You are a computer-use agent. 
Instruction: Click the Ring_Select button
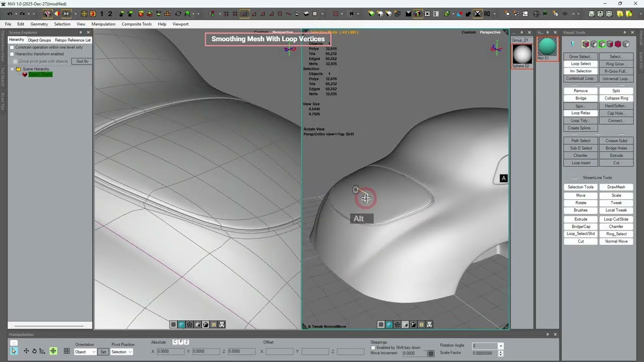[616, 234]
